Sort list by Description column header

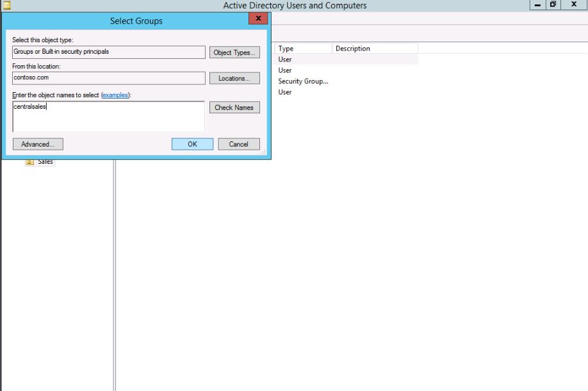(375, 49)
